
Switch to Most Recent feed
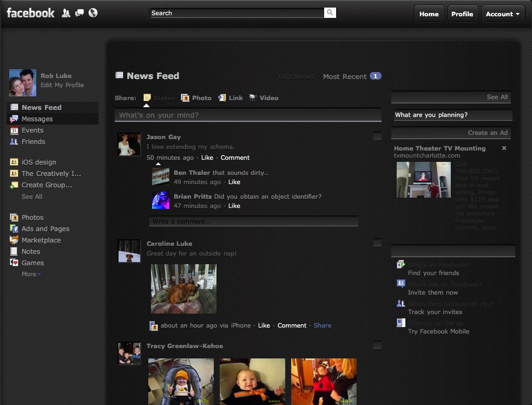tap(345, 77)
